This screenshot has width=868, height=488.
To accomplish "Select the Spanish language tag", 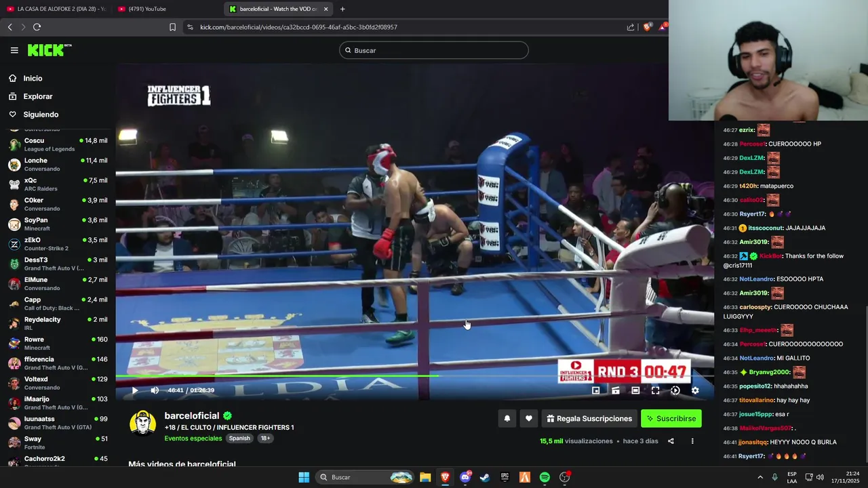I will point(239,439).
